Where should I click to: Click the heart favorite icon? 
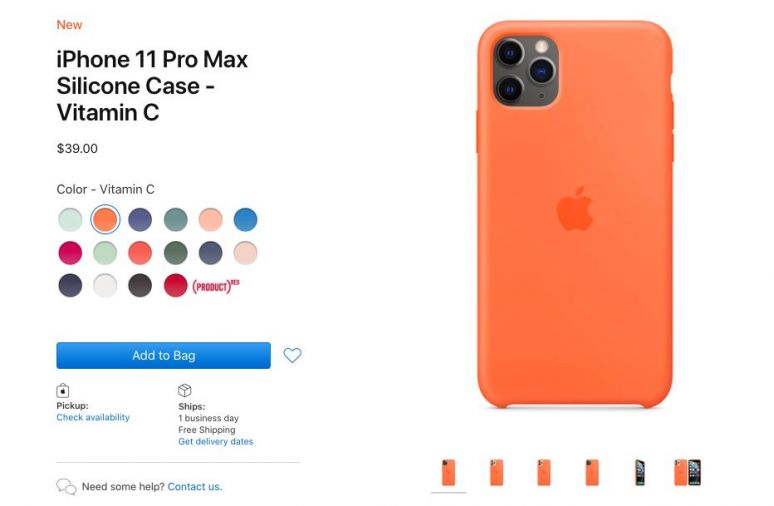click(292, 355)
